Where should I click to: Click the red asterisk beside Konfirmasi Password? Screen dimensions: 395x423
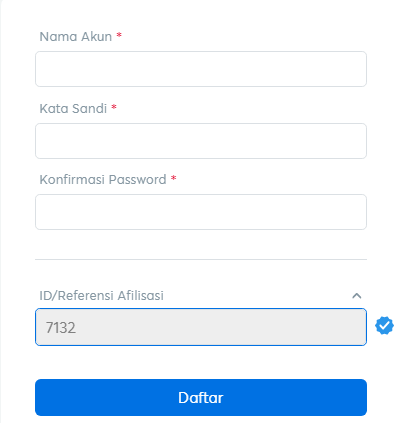coord(173,178)
